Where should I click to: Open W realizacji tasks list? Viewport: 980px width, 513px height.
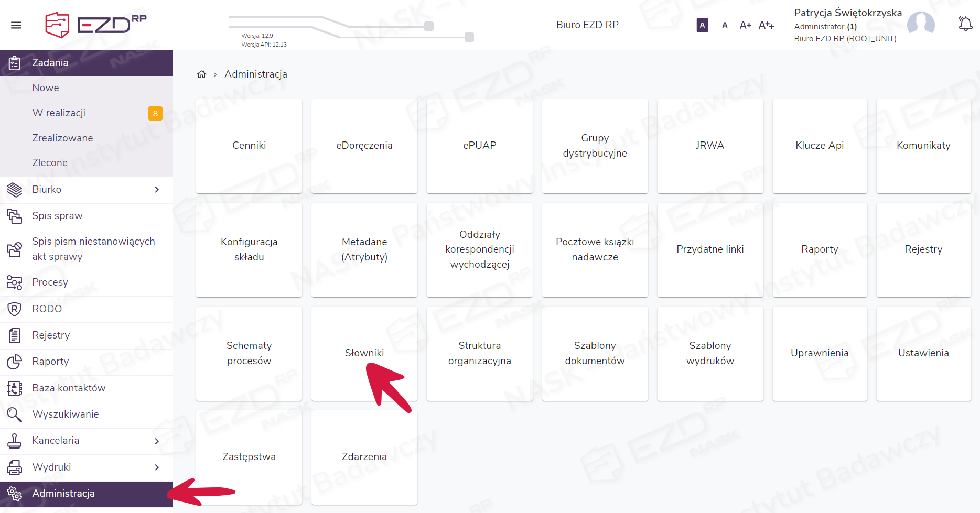coord(59,113)
